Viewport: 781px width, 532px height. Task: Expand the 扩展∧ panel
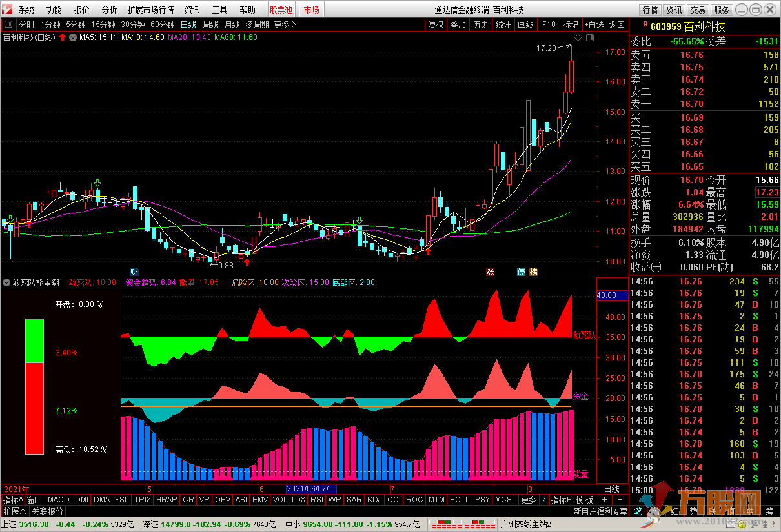14,511
